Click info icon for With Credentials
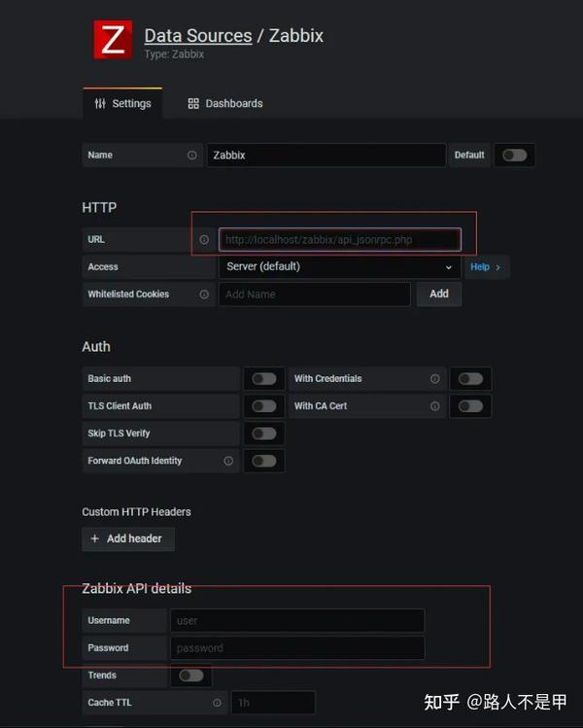Screen dimensions: 583x728 coord(435,379)
